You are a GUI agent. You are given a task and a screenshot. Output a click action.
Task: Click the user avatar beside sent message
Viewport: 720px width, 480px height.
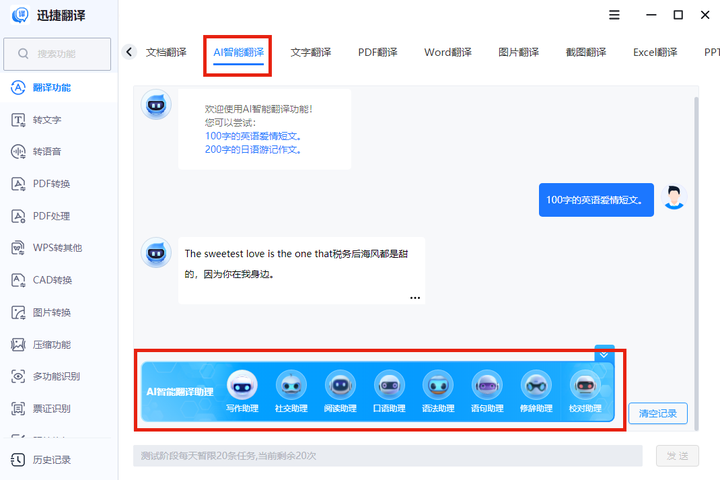click(674, 197)
